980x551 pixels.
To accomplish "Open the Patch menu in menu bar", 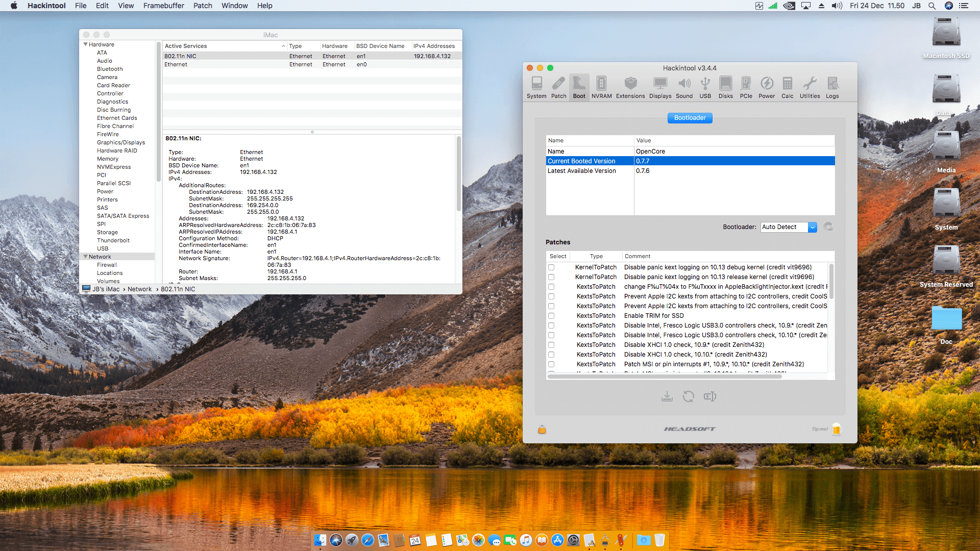I will 202,6.
